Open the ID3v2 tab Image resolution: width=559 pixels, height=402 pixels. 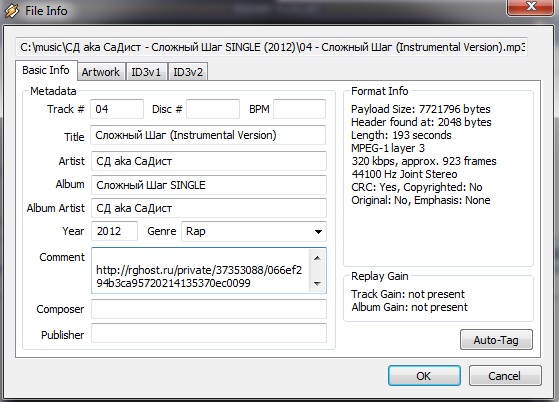click(188, 72)
